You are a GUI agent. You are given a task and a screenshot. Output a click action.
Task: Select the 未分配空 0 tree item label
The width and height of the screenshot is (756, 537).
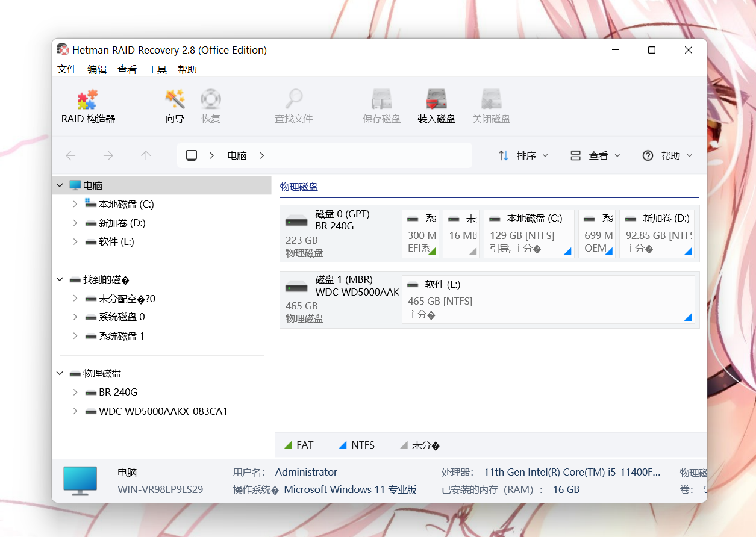pos(127,299)
